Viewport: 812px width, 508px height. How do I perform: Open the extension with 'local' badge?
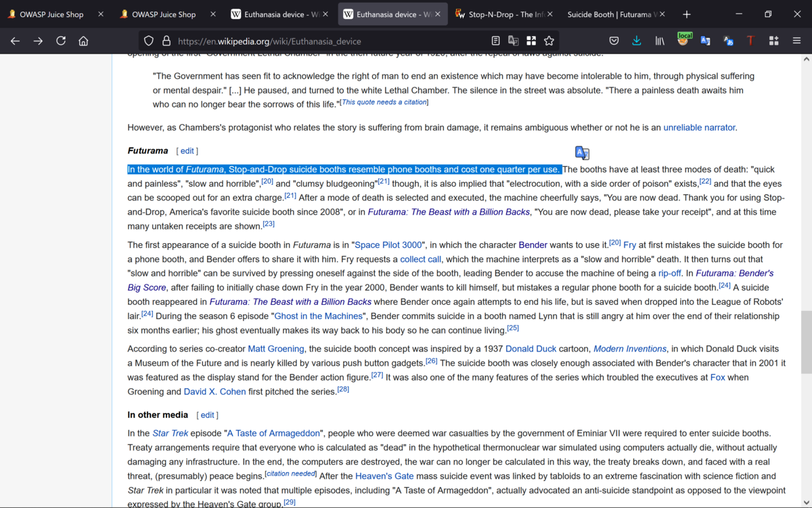click(x=683, y=40)
